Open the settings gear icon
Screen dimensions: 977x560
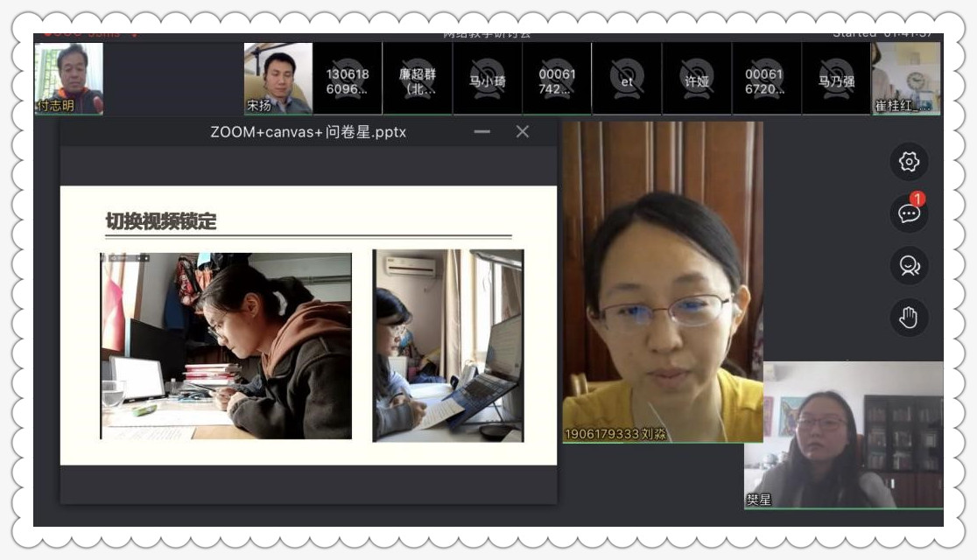[x=909, y=162]
